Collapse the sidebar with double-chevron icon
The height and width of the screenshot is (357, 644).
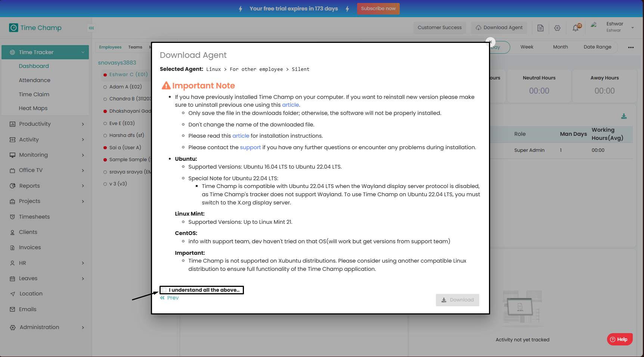(92, 28)
